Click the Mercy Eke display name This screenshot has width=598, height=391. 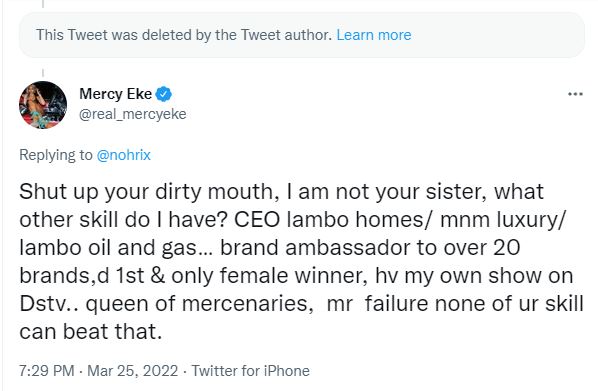click(116, 94)
